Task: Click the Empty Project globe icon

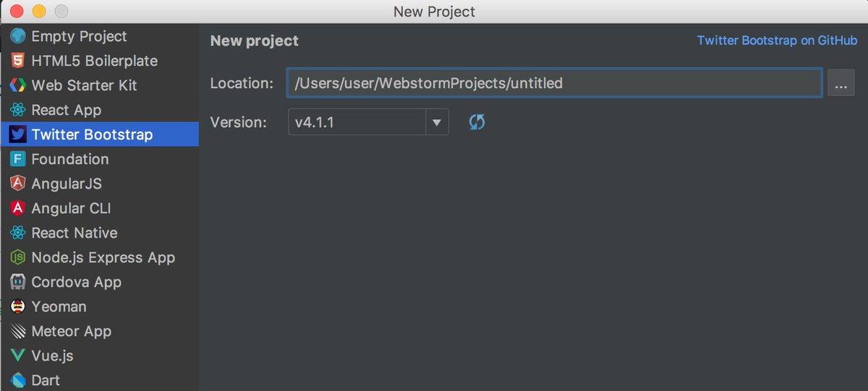Action: click(18, 36)
